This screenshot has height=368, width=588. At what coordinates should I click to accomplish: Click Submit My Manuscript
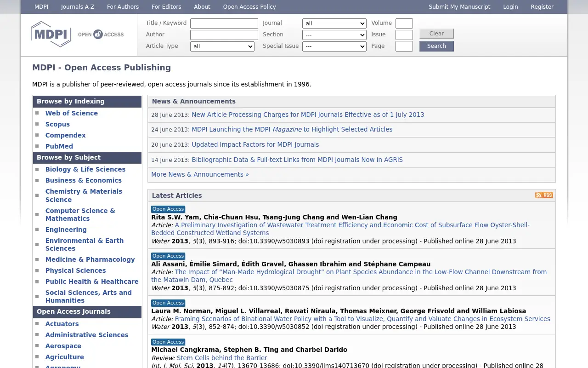(459, 7)
